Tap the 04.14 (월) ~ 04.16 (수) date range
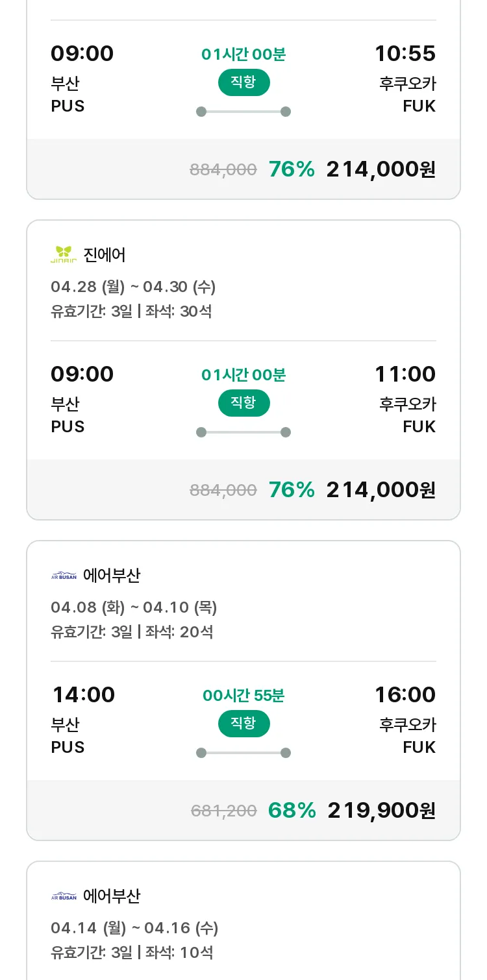This screenshot has height=980, width=487. 134,928
